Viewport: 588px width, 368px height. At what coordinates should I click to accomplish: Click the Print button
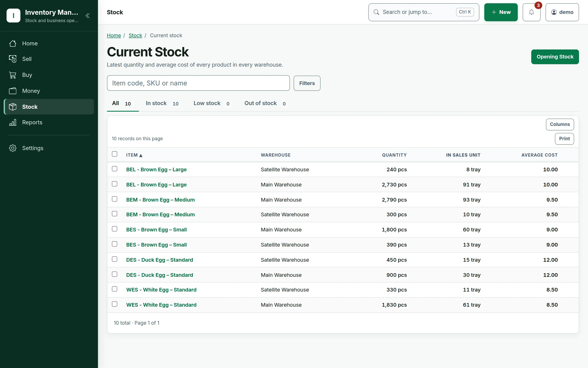point(565,139)
